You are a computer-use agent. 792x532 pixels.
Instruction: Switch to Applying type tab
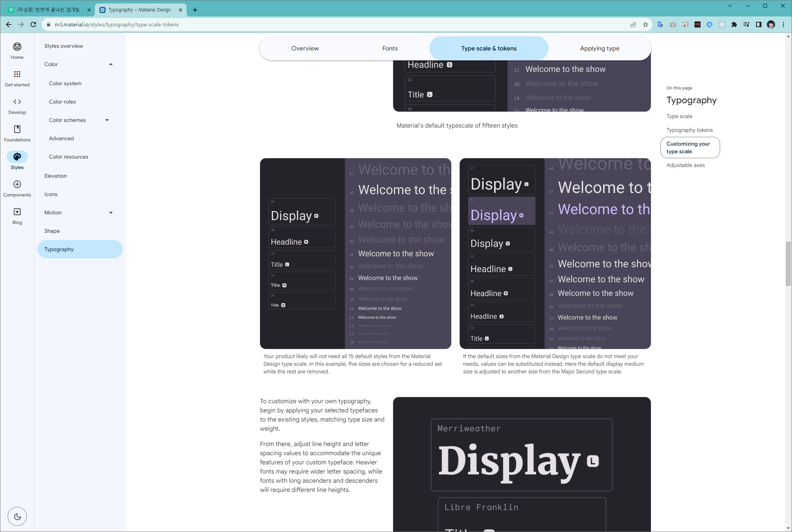point(599,48)
